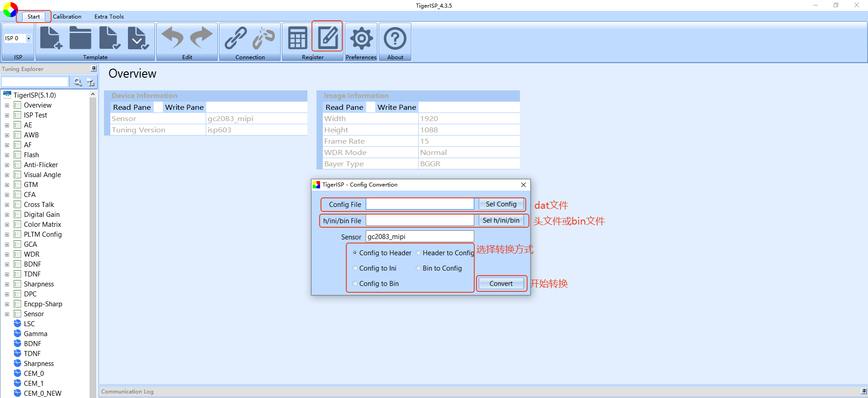Click the redo arrow in Edit group

click(201, 38)
